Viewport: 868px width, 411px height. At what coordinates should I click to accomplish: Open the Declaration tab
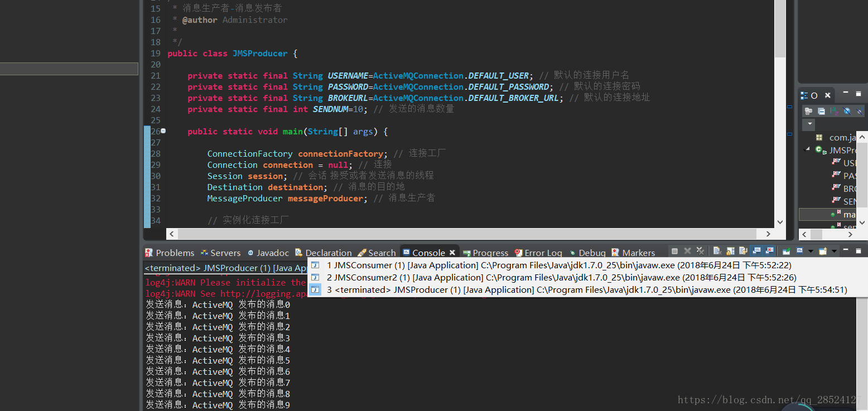[324, 253]
